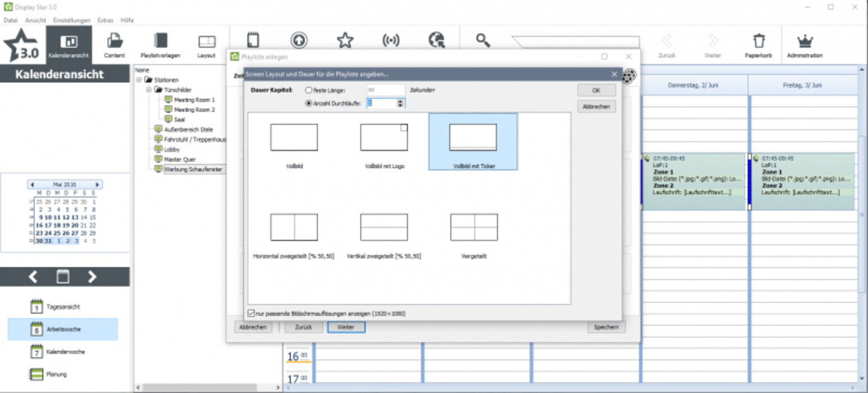The width and height of the screenshot is (868, 393).
Task: Select Tagesansicht calendar view icon
Action: pos(37,307)
